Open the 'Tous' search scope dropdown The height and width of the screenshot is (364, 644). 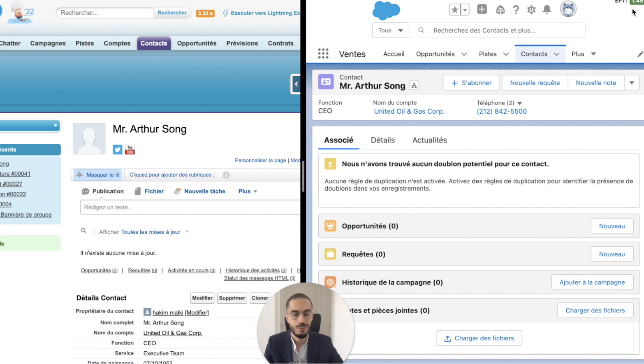tap(390, 30)
